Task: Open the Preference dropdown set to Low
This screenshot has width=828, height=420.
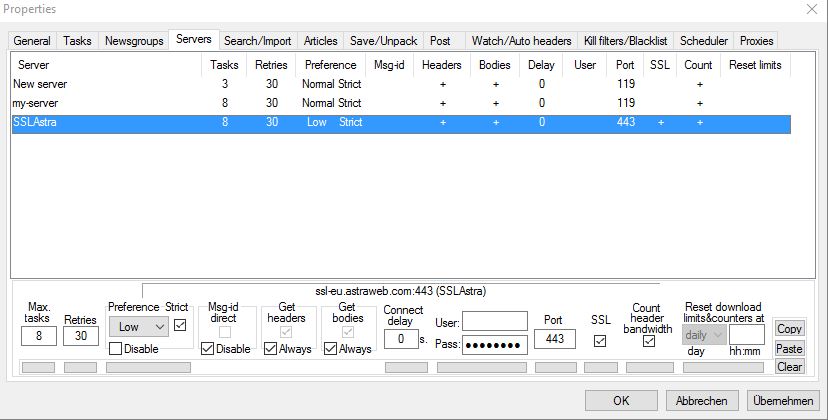Action: click(x=138, y=326)
